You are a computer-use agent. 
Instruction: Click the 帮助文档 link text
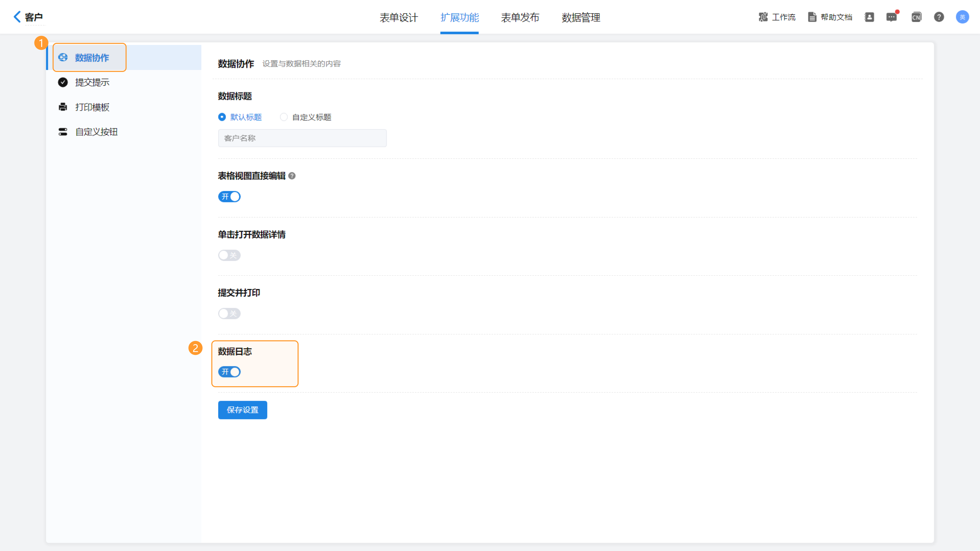coord(837,17)
